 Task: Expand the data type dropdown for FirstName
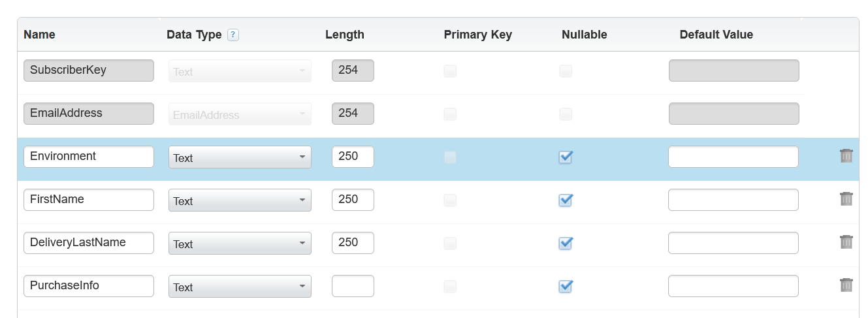click(x=240, y=200)
